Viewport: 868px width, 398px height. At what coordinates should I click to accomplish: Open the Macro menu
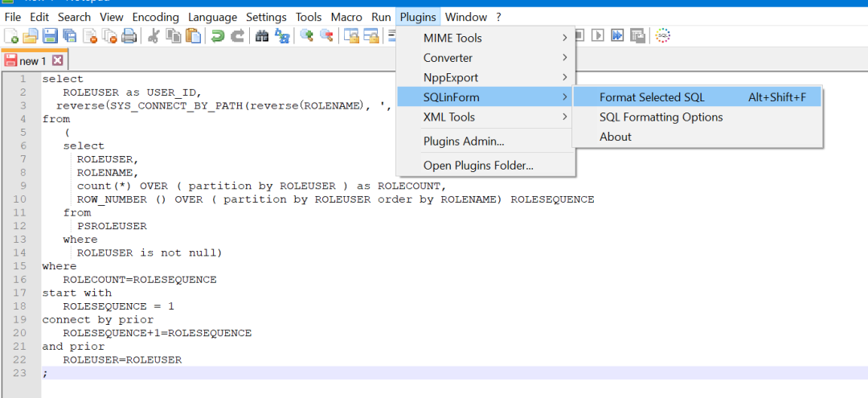tap(346, 17)
